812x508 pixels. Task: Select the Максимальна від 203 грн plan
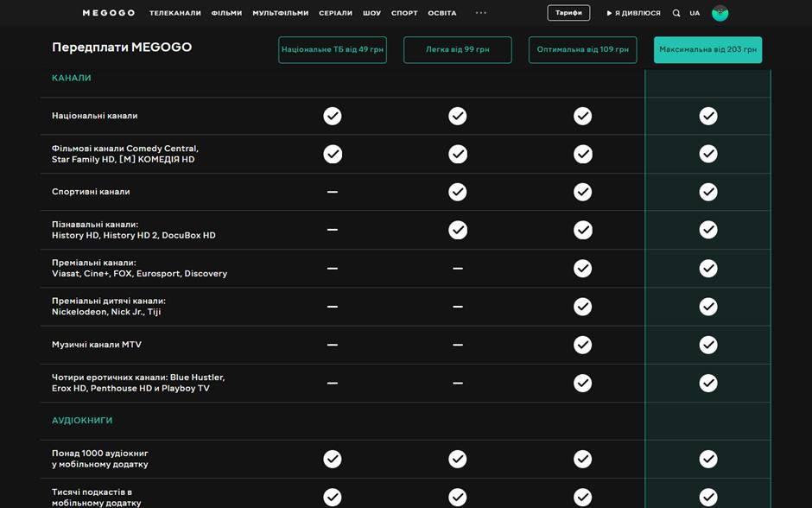coord(707,50)
